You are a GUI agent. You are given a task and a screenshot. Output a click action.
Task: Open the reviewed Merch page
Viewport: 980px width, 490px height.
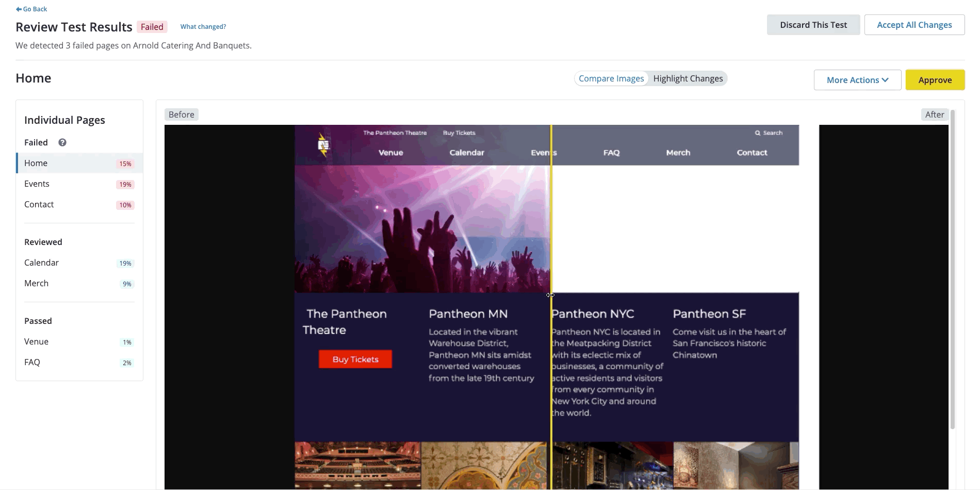tap(79, 283)
